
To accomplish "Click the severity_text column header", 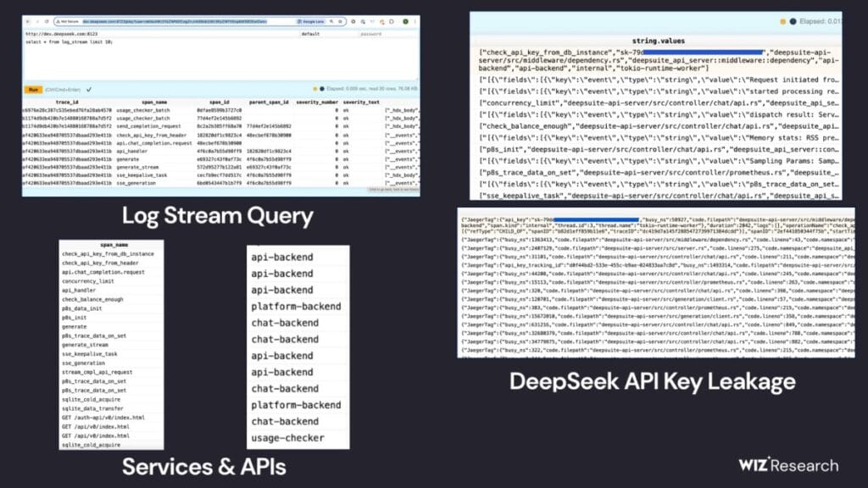I will point(361,102).
